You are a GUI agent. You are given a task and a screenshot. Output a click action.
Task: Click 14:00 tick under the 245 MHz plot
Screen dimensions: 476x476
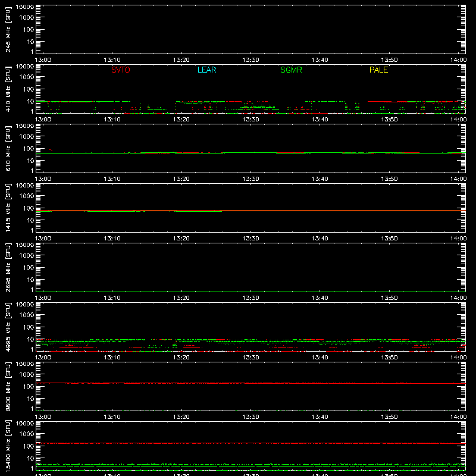(x=458, y=60)
